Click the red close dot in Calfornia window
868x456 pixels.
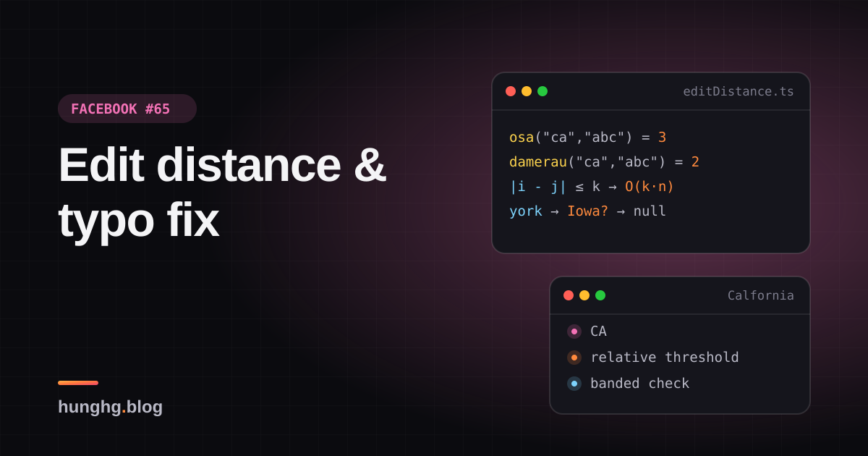point(569,295)
